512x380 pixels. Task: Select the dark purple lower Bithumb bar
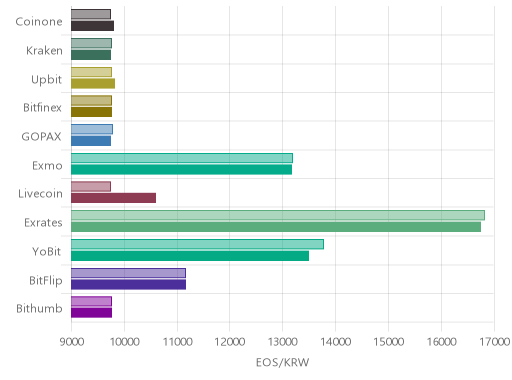pyautogui.click(x=91, y=313)
